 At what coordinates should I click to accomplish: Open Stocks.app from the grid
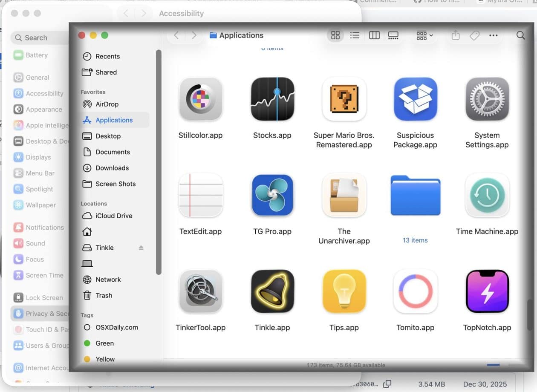(x=272, y=99)
